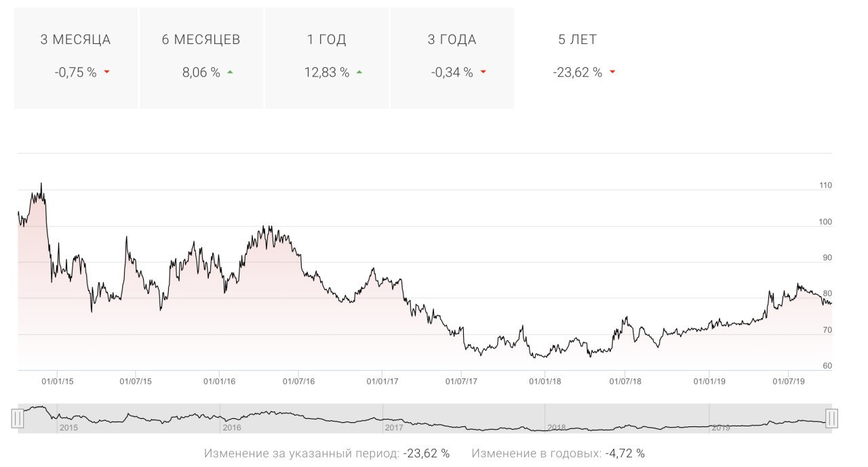Click the red down arrow beside -0,75 %
The height and width of the screenshot is (467, 868).
click(x=107, y=72)
